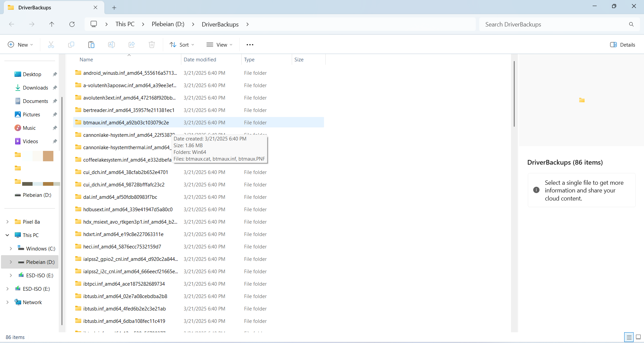Click the Delete trash can icon
Image resolution: width=644 pixels, height=343 pixels.
[152, 45]
